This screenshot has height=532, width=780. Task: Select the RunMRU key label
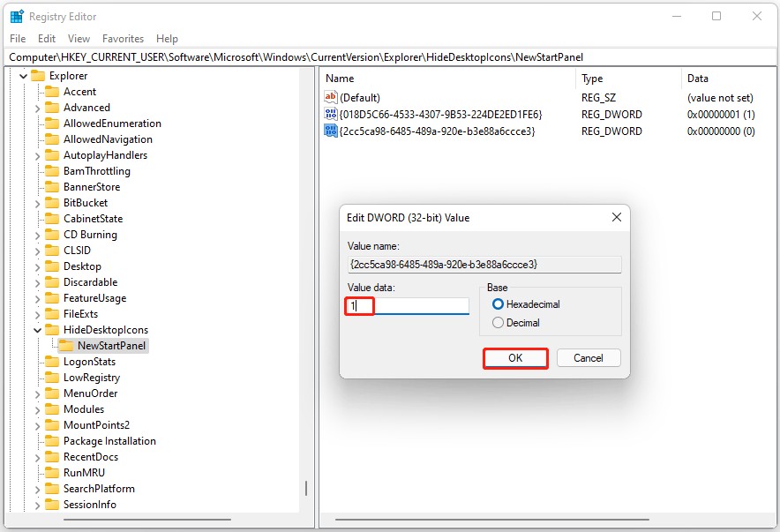(84, 473)
